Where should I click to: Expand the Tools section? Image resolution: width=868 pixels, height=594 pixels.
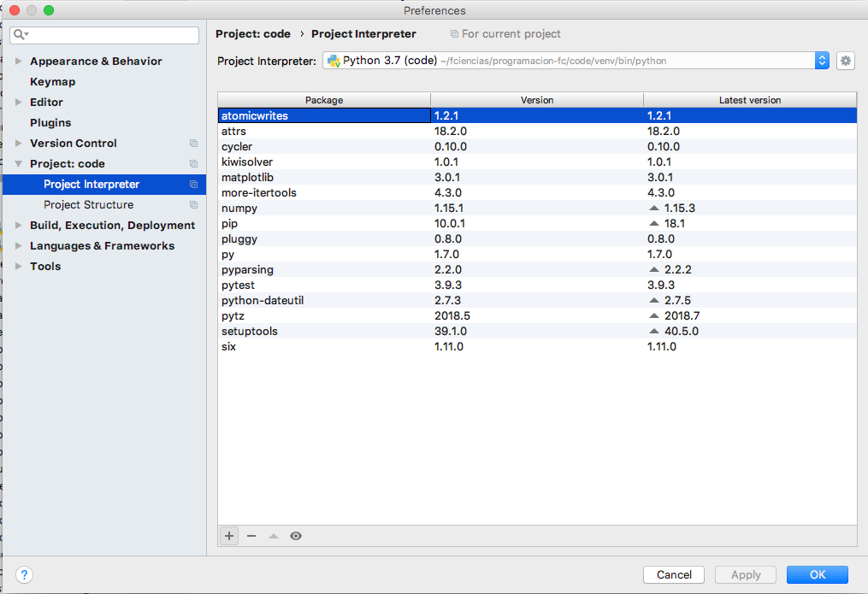click(18, 266)
